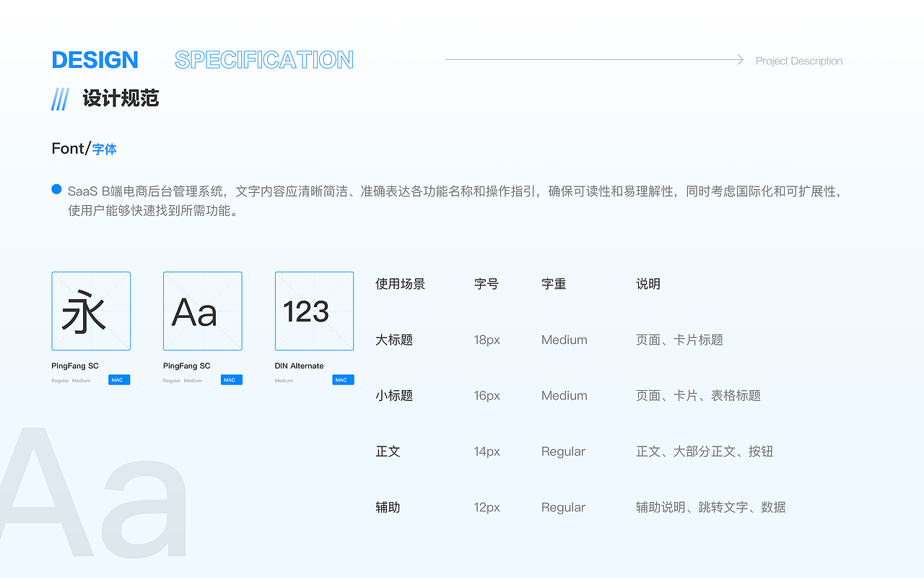Click the 说明 column header

pyautogui.click(x=648, y=284)
